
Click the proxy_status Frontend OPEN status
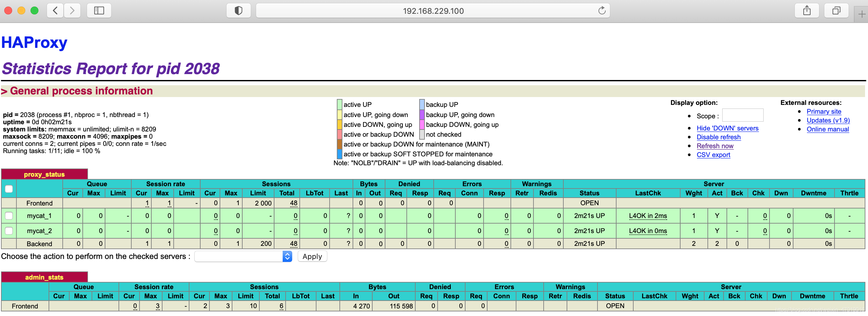coord(589,203)
